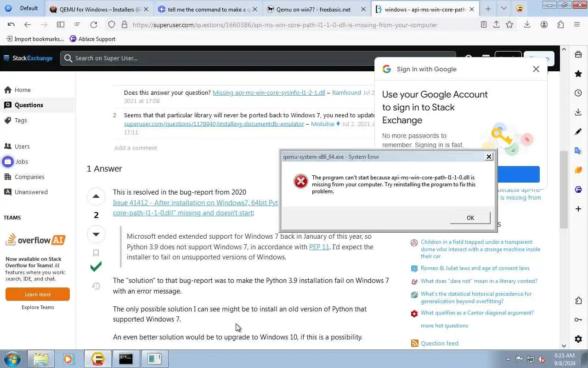Open reader view for this page
This screenshot has width=588, height=368.
(483, 25)
